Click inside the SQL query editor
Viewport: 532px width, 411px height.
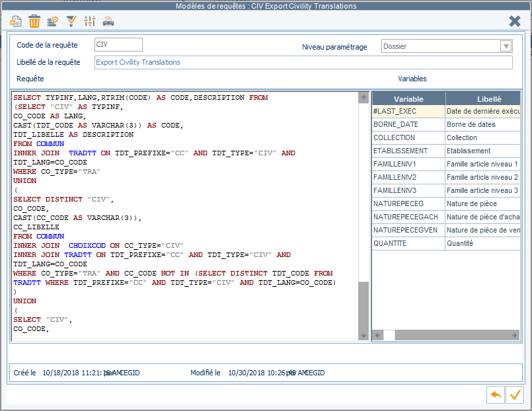[x=185, y=216]
